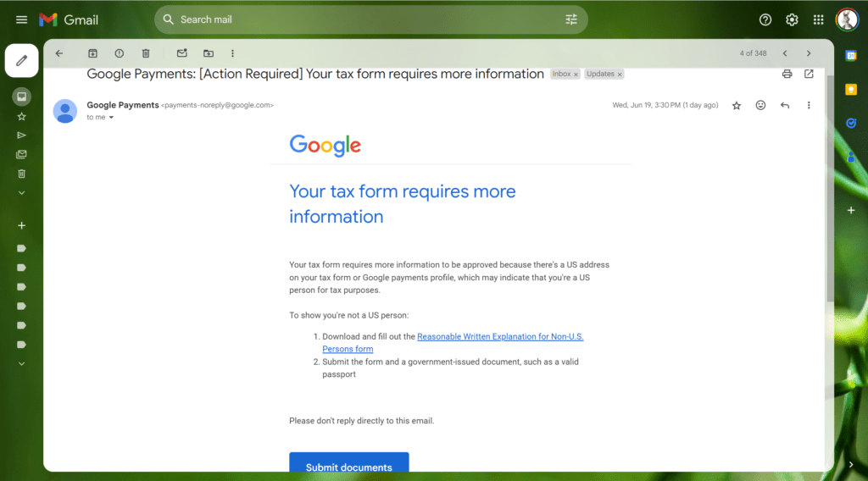Screen dimensions: 868x481
Task: Click the sender avatar picture
Action: (x=64, y=111)
